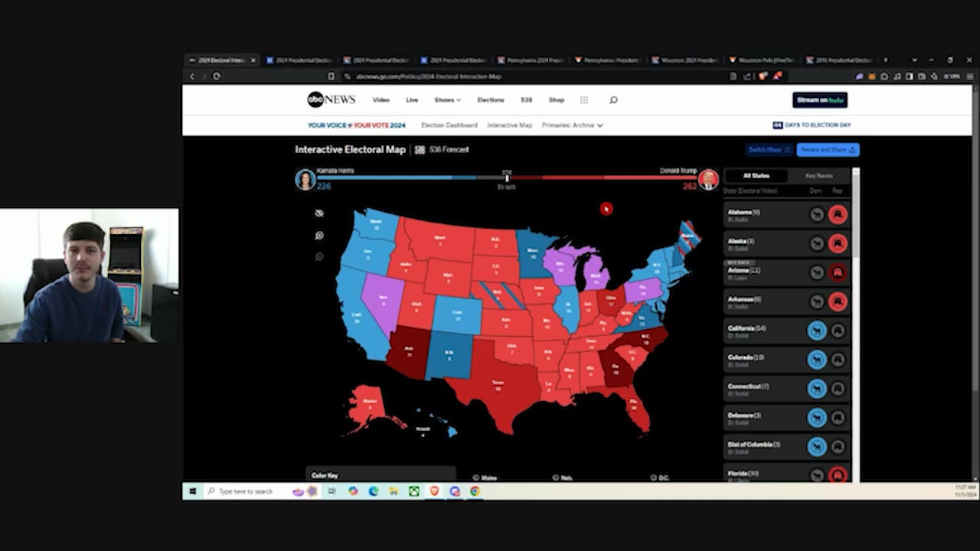
Task: Switch to Key Races tab
Action: click(818, 176)
